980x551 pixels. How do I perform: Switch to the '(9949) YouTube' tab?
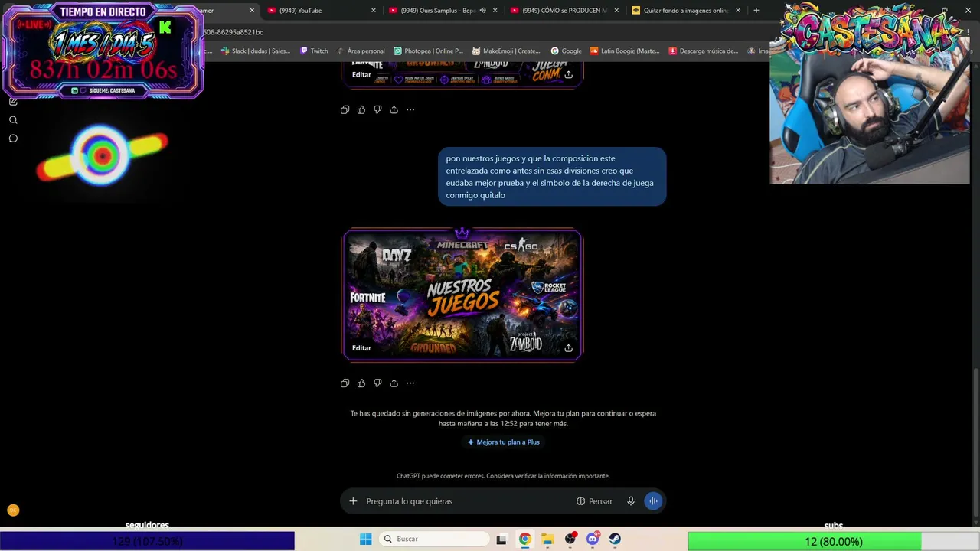(x=322, y=10)
